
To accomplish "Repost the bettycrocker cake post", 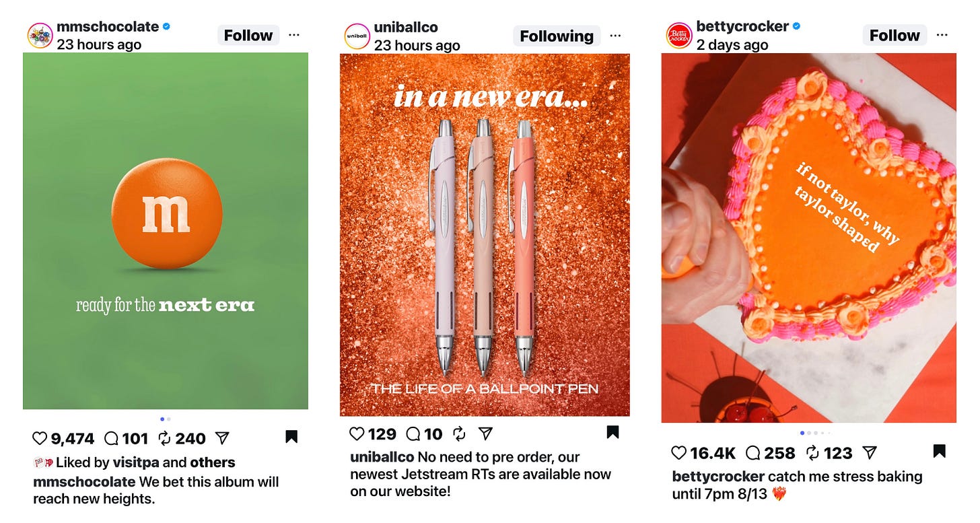I will coord(812,453).
